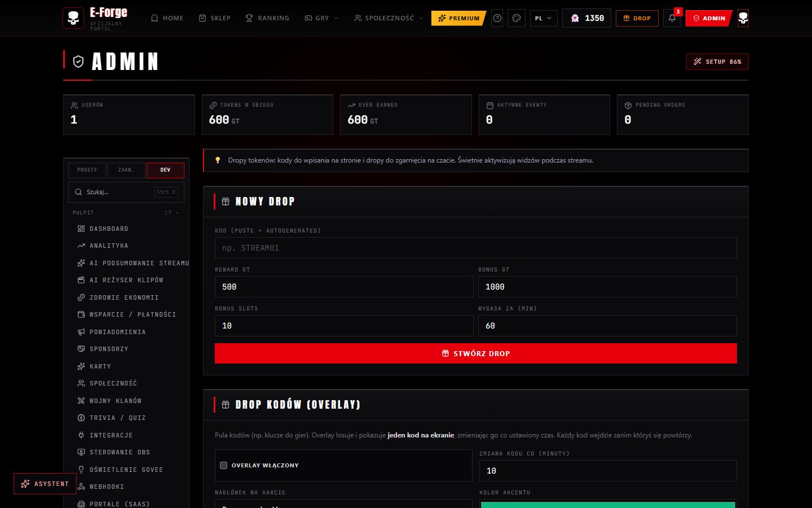Click the red Admin button
The width and height of the screenshot is (812, 508).
[x=709, y=18]
